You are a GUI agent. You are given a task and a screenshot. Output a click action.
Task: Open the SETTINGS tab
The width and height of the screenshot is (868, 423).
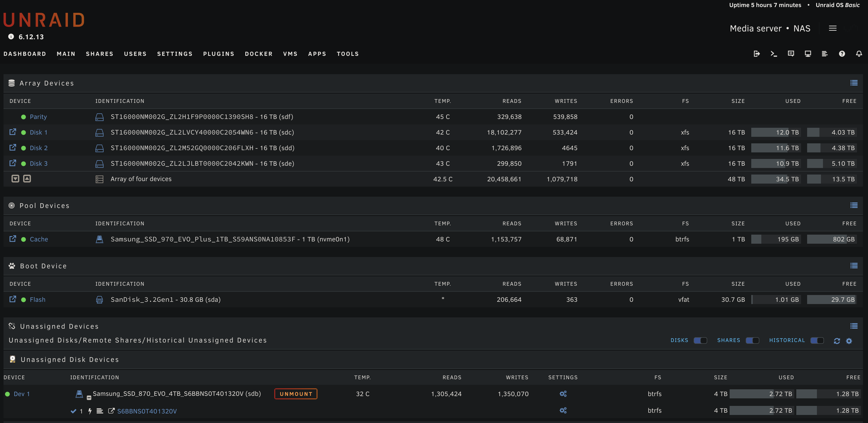(175, 54)
